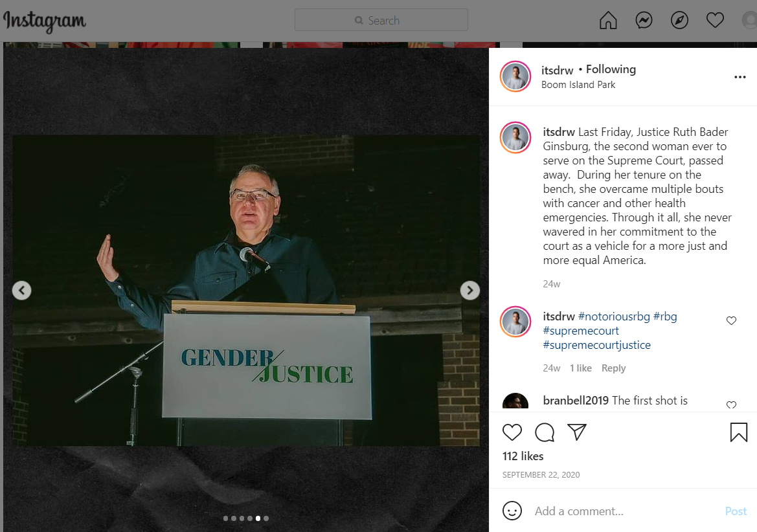757x532 pixels.
Task: Click Reply under the hashtag comment
Action: [613, 368]
